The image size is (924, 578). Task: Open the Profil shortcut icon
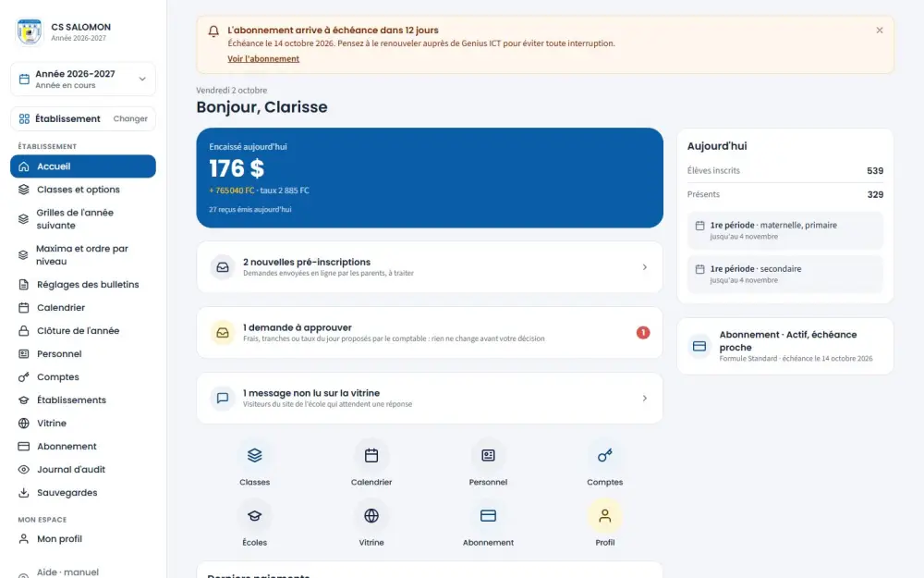click(604, 515)
